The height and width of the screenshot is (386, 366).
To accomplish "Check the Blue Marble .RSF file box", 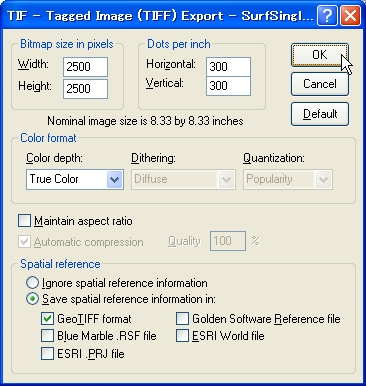I will [x=47, y=336].
